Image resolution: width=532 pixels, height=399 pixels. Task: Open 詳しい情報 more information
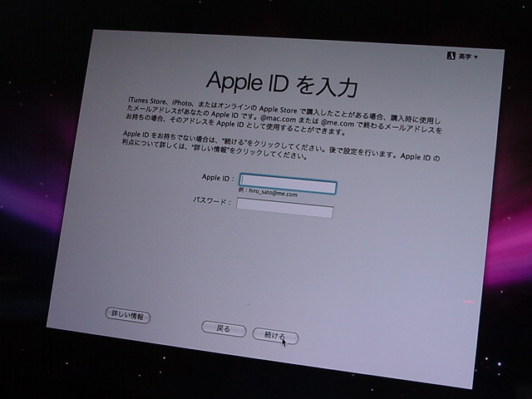[x=128, y=315]
